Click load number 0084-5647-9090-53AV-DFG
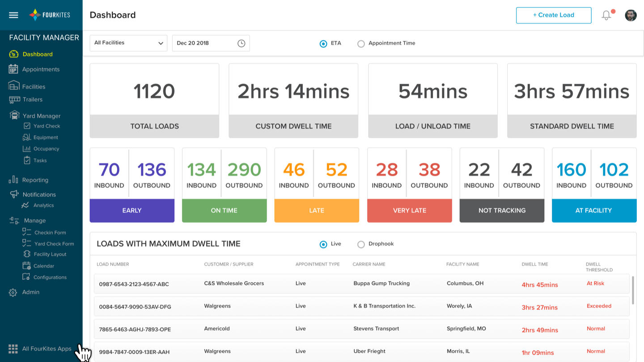 coord(135,307)
